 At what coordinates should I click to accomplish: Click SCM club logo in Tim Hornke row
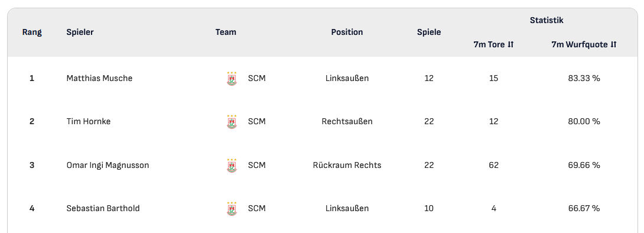(232, 122)
